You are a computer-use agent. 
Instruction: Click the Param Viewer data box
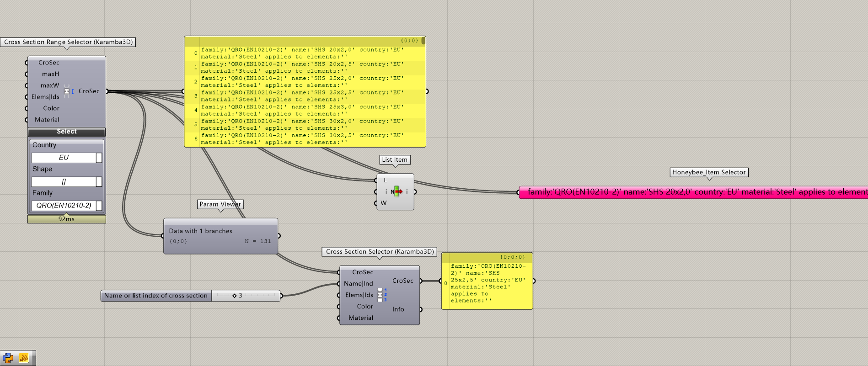pyautogui.click(x=220, y=236)
